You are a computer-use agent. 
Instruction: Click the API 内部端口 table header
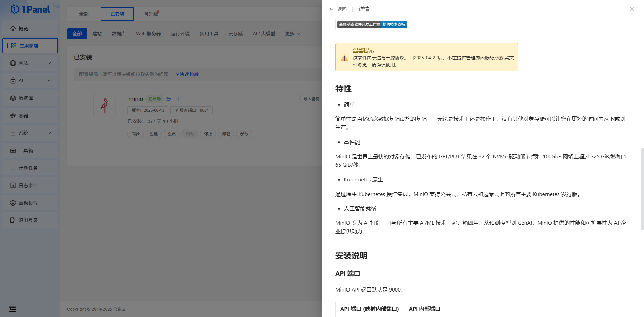(x=424, y=309)
